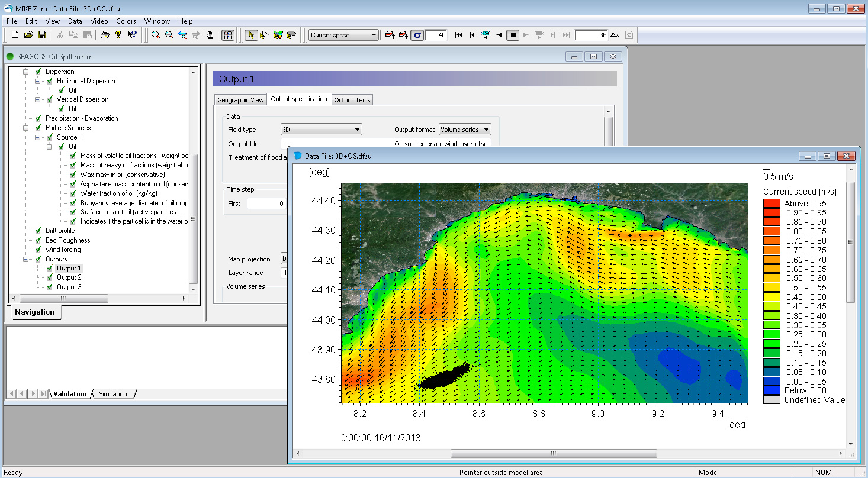
Task: Click the delta t time step icon
Action: [x=615, y=35]
